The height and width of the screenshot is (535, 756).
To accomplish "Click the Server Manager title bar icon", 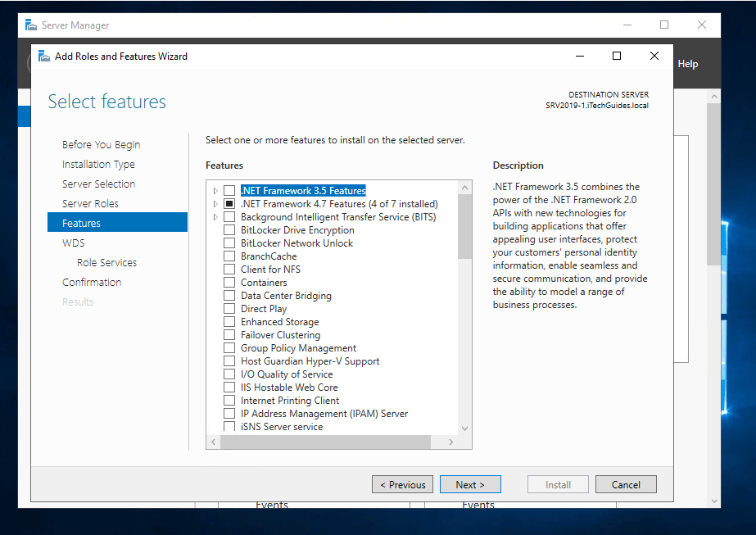I will (31, 25).
